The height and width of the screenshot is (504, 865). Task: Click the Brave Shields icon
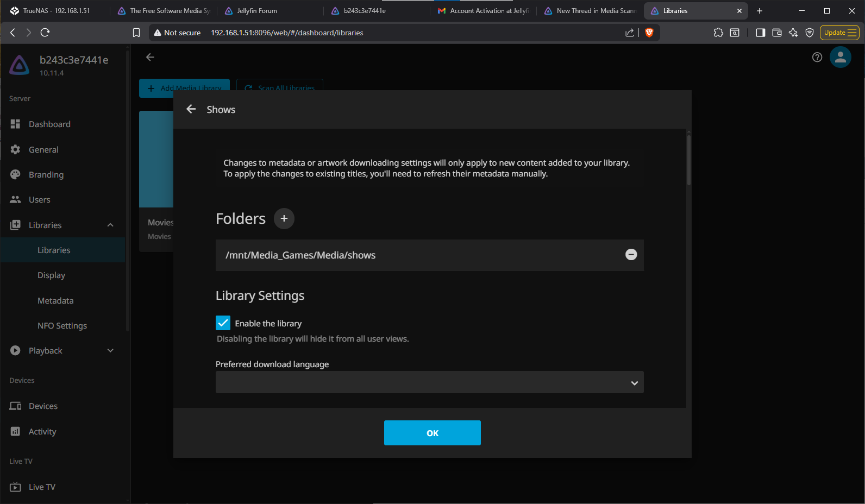click(x=649, y=33)
